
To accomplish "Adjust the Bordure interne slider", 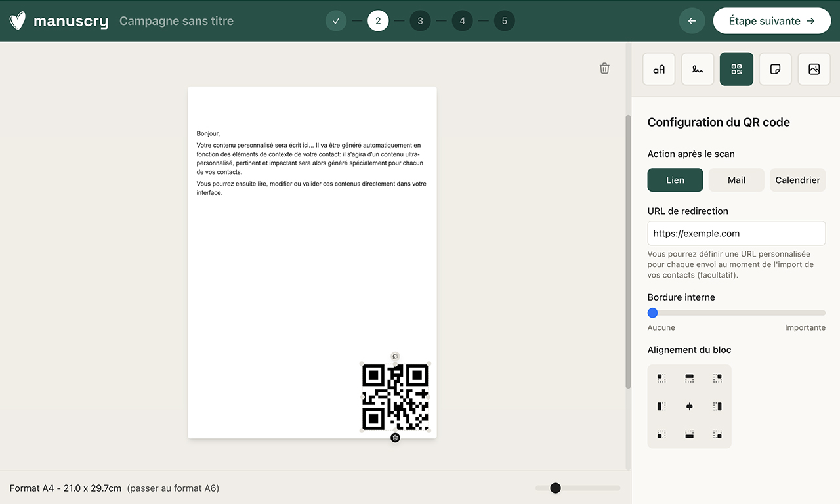I will point(653,312).
